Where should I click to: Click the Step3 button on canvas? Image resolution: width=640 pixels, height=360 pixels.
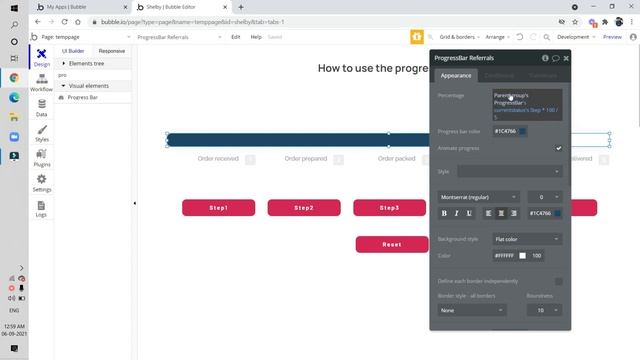[x=389, y=208]
